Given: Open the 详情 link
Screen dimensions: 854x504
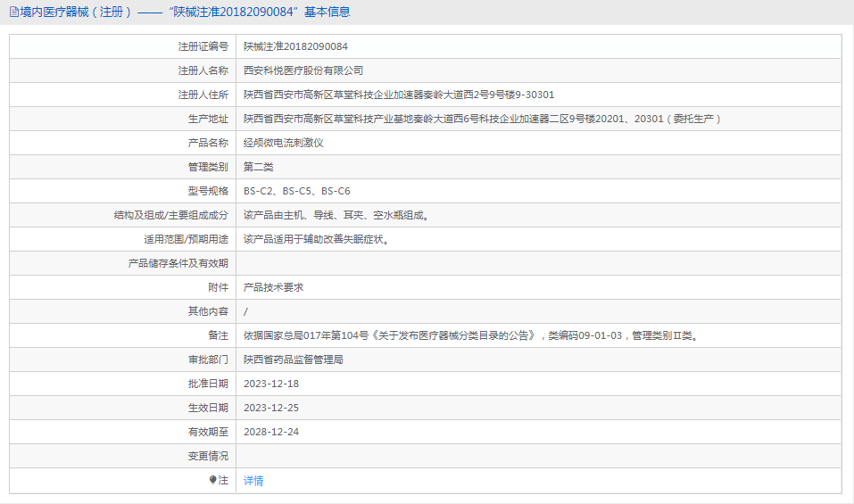Looking at the screenshot, I should click(x=253, y=481).
